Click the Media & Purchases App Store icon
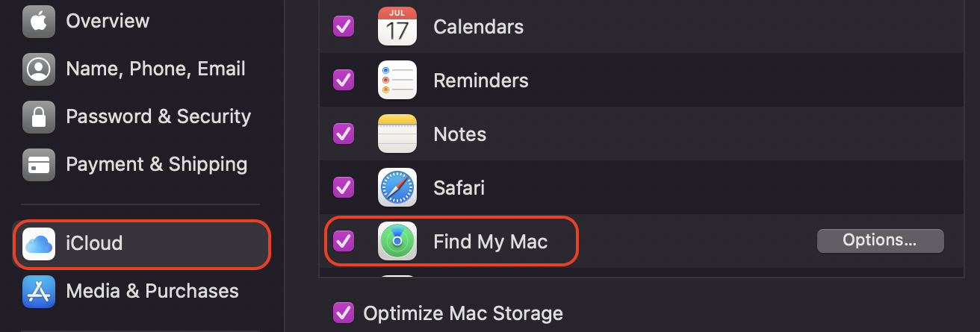The image size is (980, 332). point(38,291)
